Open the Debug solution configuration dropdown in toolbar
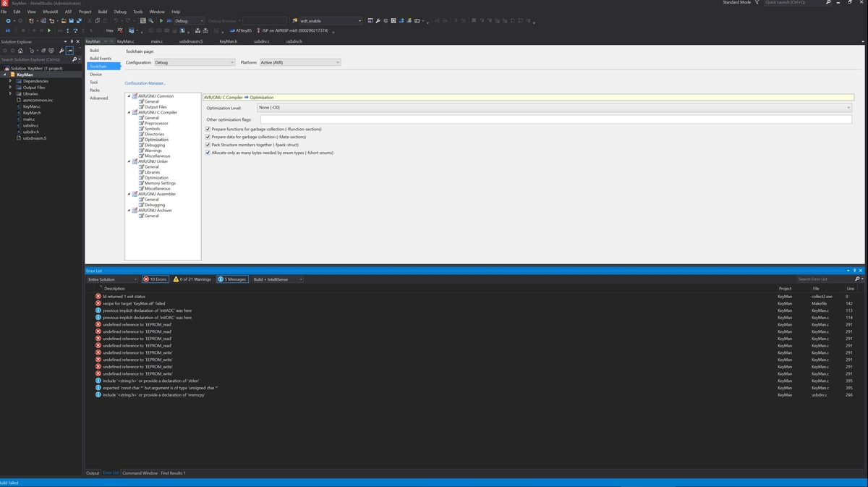 (x=190, y=20)
